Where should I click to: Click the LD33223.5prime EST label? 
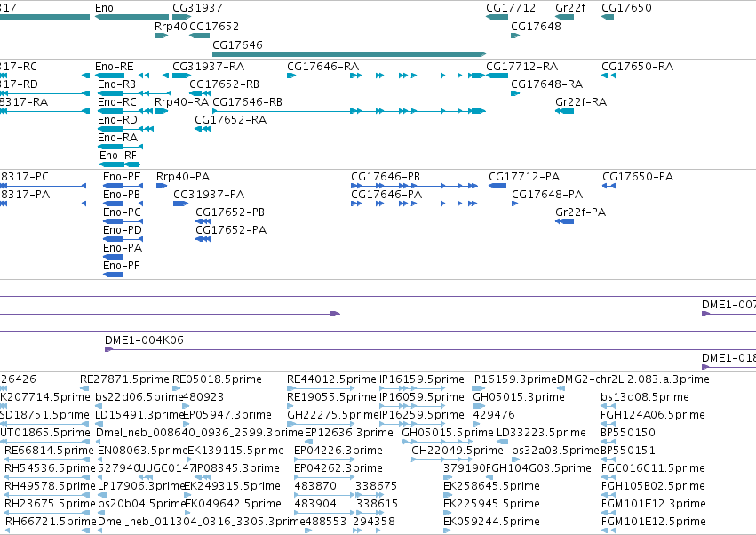coord(541,433)
